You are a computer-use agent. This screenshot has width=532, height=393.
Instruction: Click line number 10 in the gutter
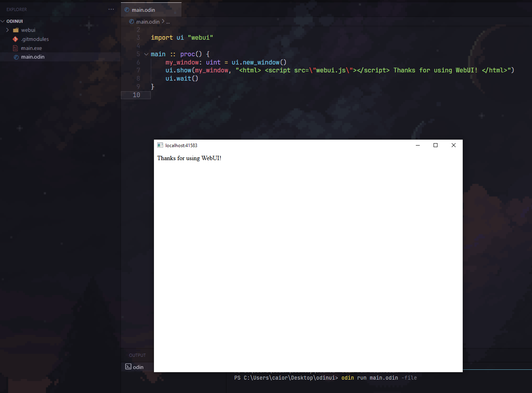[x=136, y=95]
